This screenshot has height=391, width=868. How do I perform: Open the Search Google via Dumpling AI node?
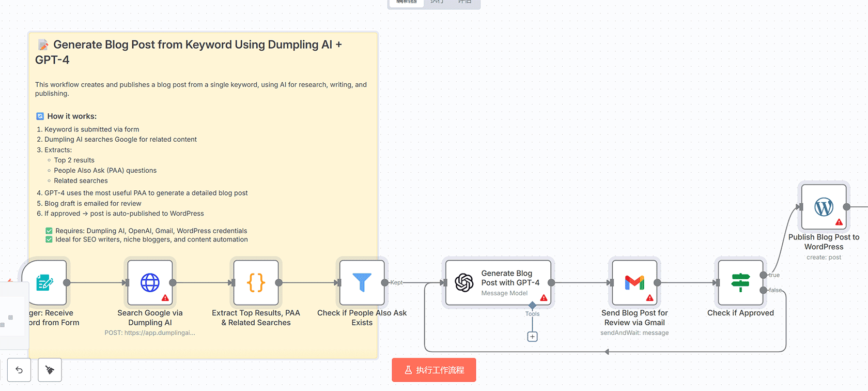pos(150,282)
